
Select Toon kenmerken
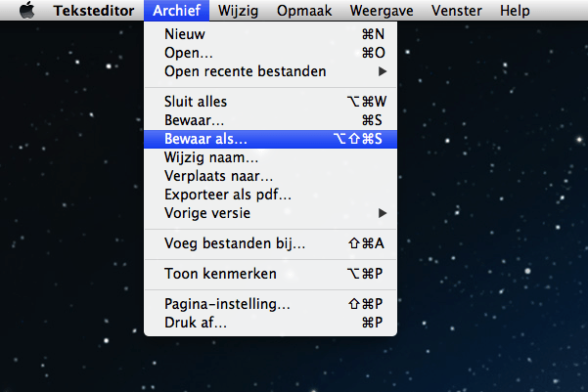click(x=270, y=274)
